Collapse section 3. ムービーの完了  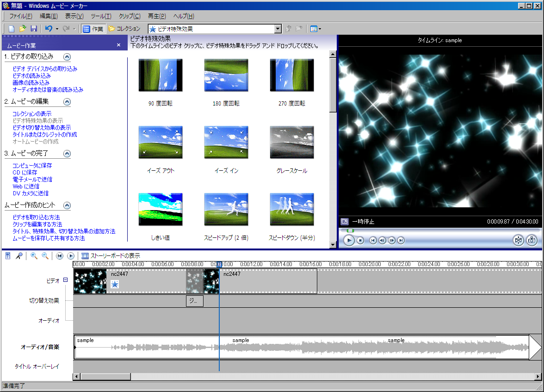67,154
